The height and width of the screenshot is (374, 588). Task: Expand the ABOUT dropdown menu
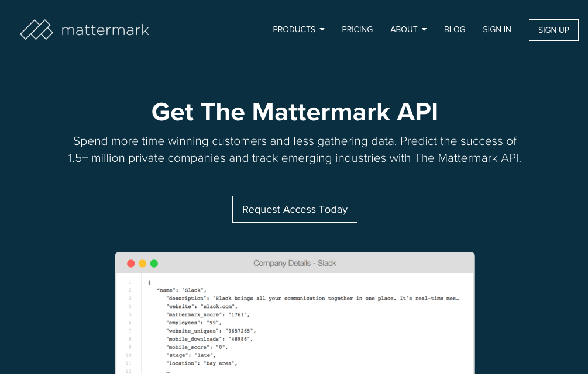point(404,29)
